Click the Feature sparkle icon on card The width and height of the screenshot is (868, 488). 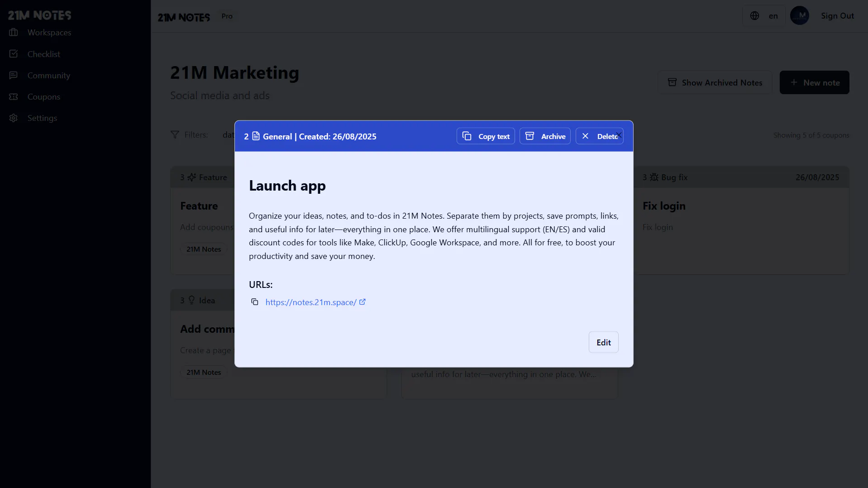pos(192,177)
